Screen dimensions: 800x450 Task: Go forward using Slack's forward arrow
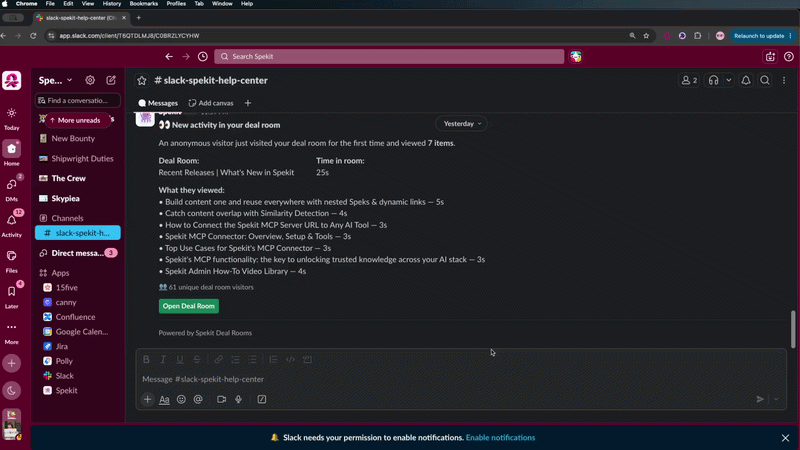pos(186,57)
